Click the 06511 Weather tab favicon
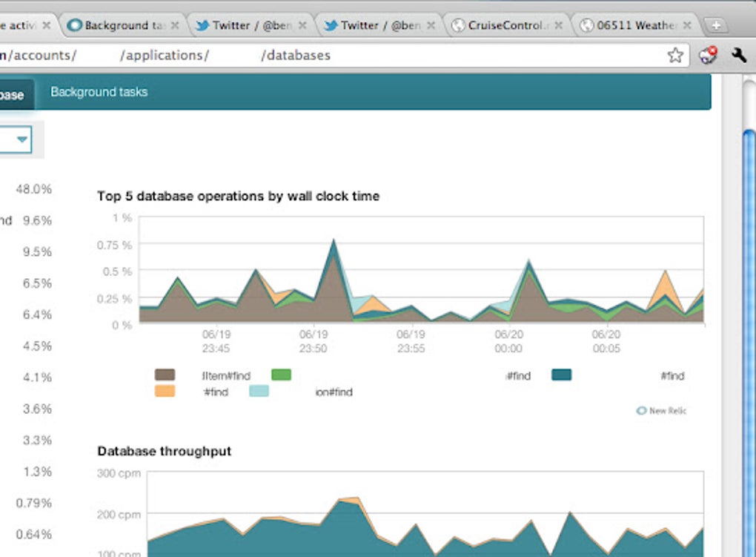 click(586, 24)
